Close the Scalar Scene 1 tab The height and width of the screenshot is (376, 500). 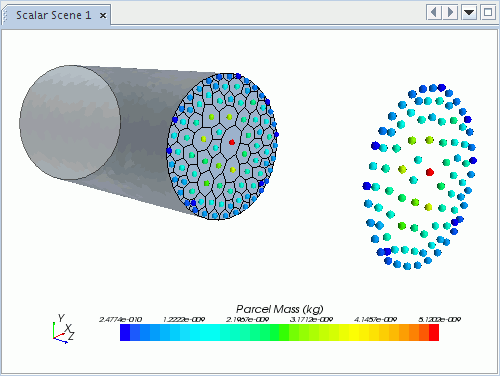[103, 15]
